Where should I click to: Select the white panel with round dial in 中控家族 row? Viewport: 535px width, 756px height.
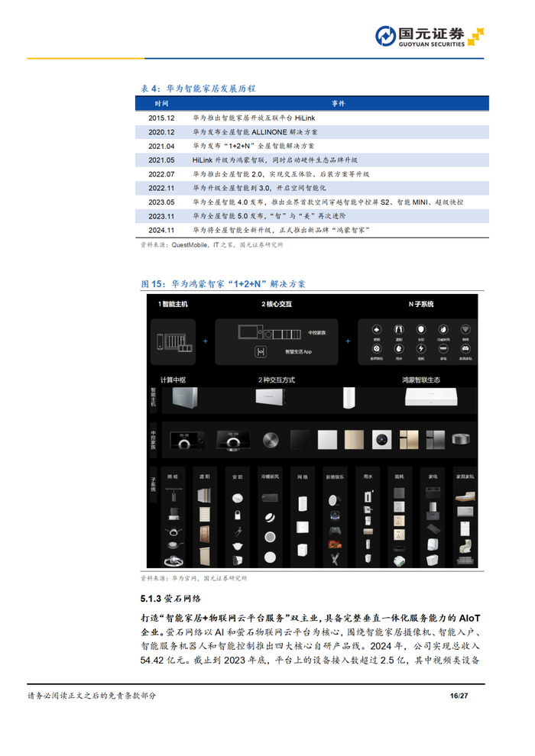381,440
